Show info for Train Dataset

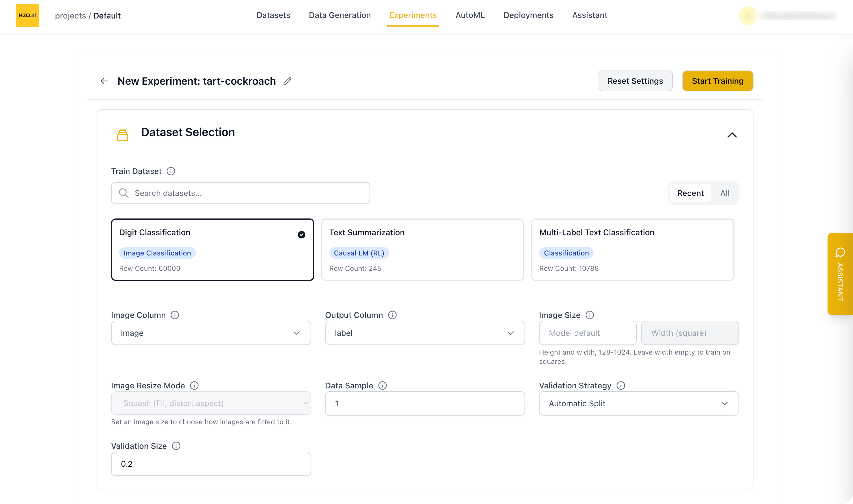point(171,171)
